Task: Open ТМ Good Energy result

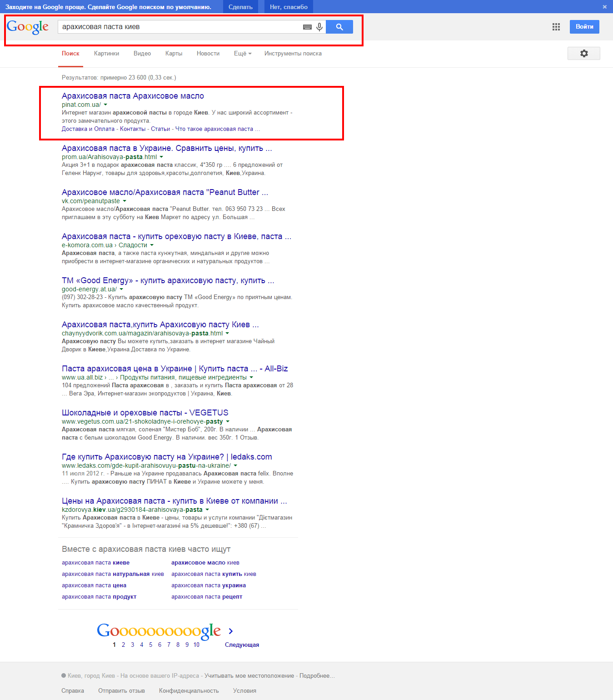Action: click(x=168, y=280)
